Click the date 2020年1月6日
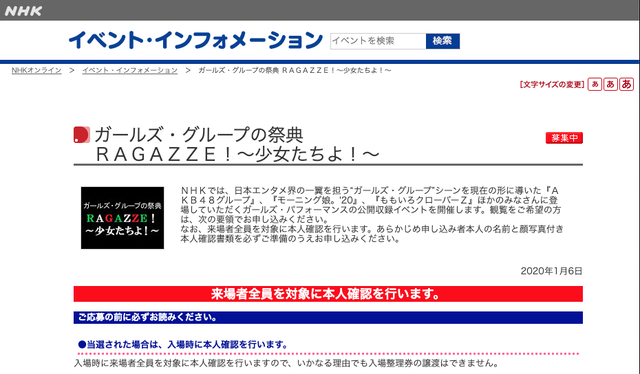640x374 pixels. [x=551, y=271]
